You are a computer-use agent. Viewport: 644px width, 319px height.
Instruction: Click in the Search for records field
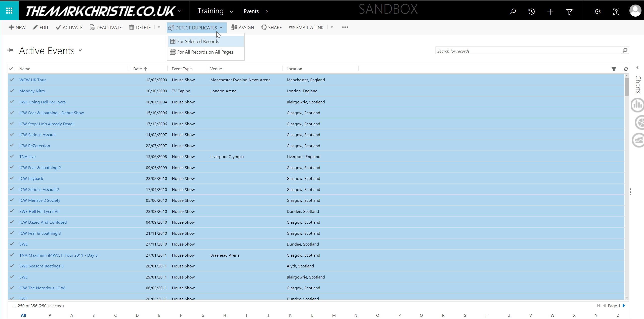click(529, 51)
